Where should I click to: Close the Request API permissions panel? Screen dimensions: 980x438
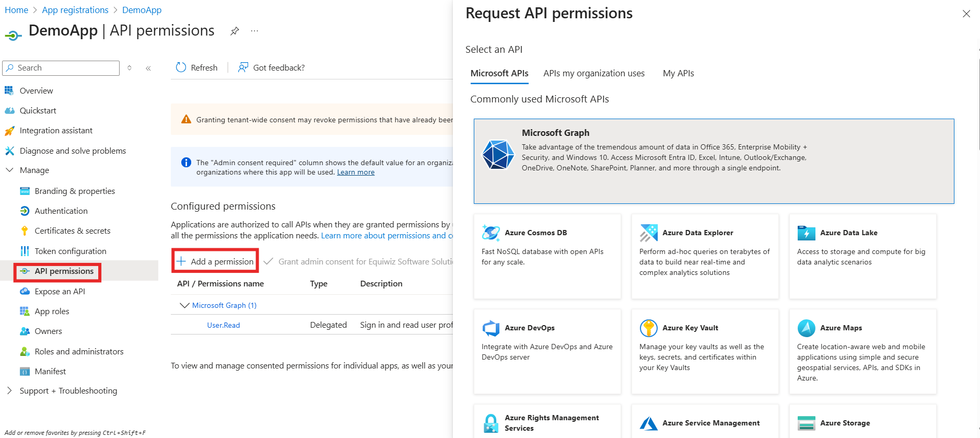click(x=966, y=14)
